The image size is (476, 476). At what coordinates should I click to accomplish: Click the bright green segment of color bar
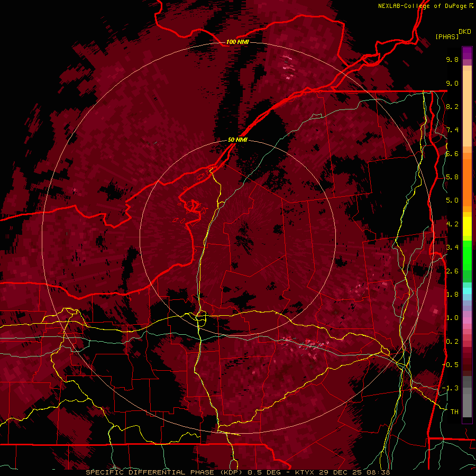point(467,254)
